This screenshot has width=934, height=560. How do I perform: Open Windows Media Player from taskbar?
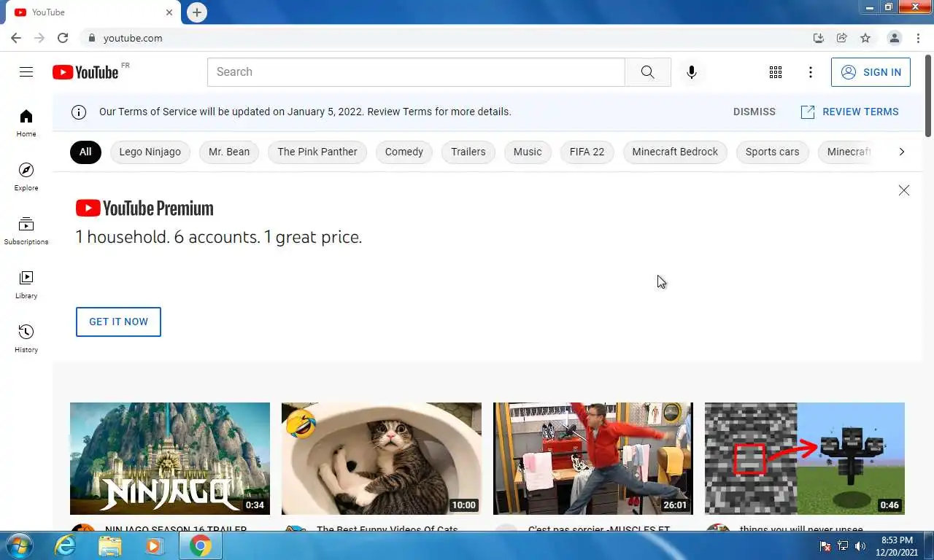pos(153,545)
